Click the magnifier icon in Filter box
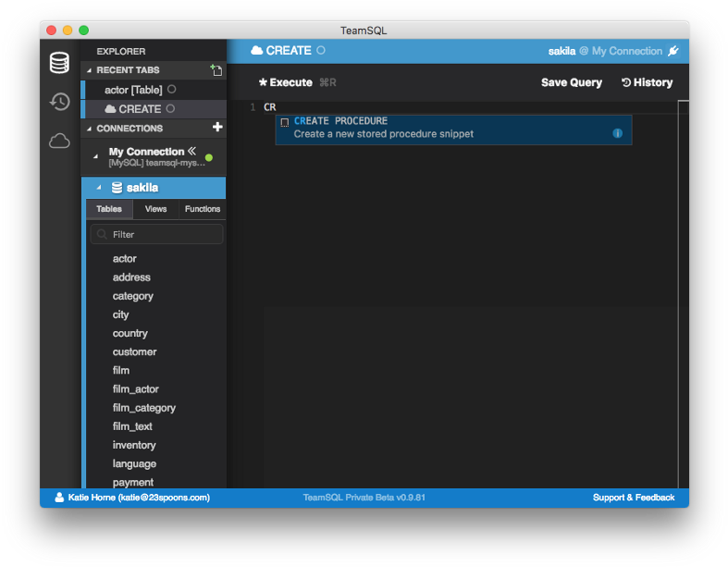The height and width of the screenshot is (567, 728). point(102,234)
